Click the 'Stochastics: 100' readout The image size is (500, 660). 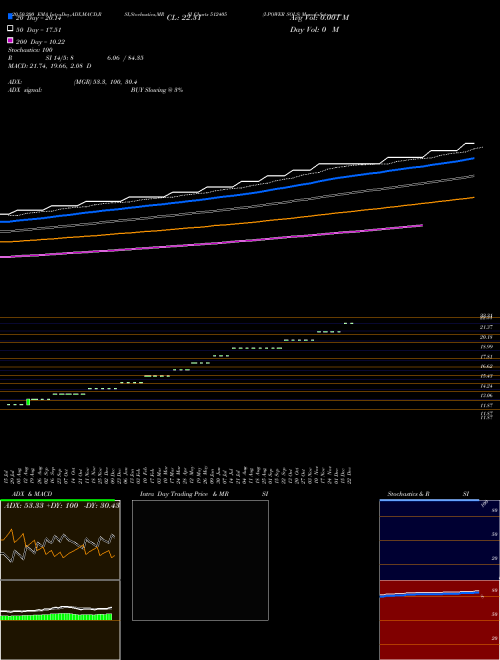coord(30,50)
